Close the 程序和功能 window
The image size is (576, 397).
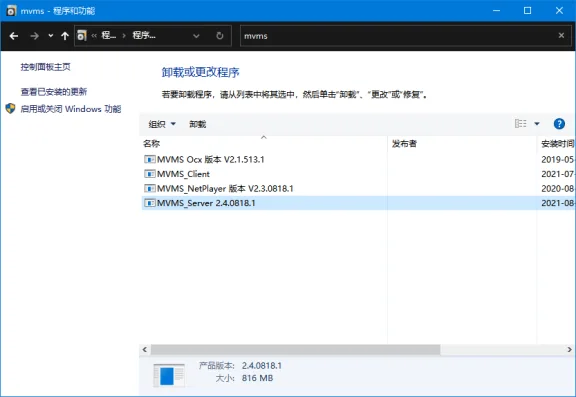559,11
